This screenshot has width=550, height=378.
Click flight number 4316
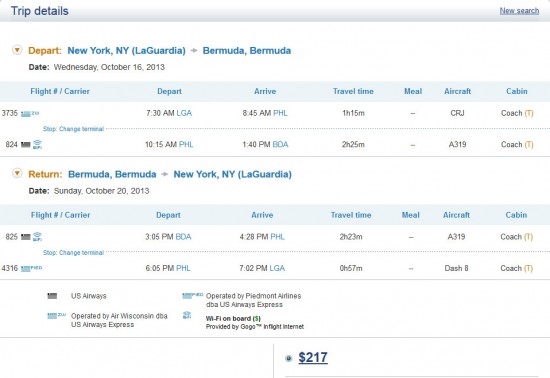click(x=9, y=268)
